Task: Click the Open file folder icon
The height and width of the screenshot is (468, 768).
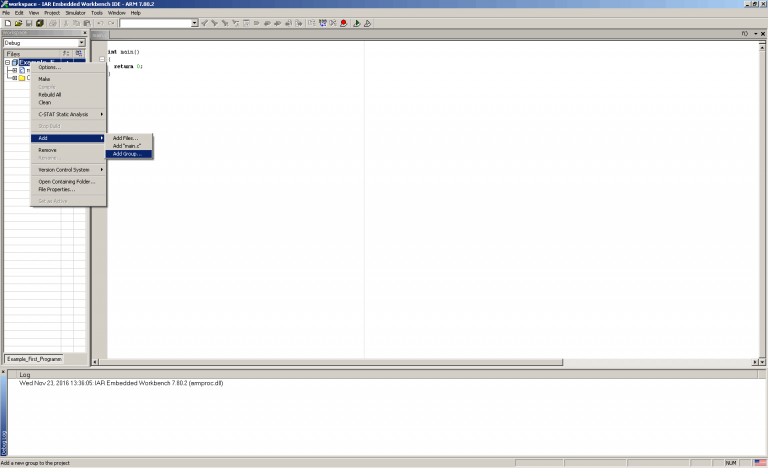Action: 18,23
